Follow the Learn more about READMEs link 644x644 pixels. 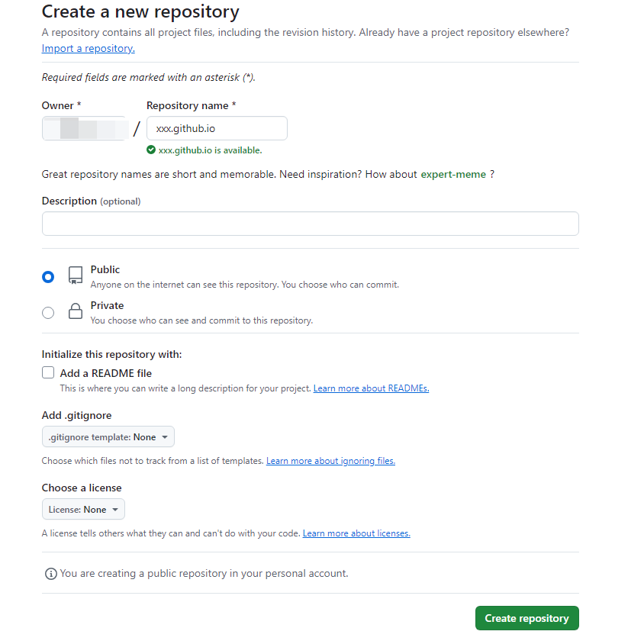pyautogui.click(x=371, y=388)
